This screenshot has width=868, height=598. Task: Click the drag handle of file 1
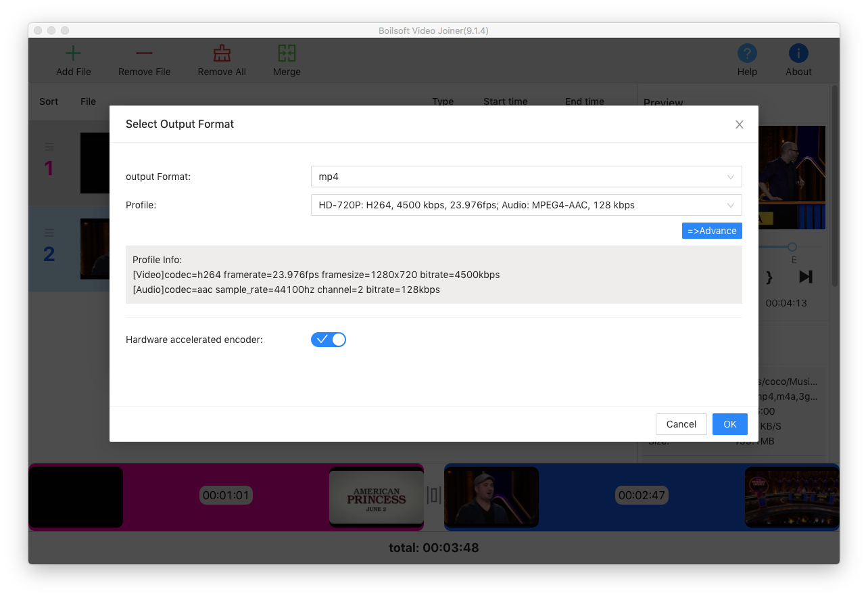[49, 147]
